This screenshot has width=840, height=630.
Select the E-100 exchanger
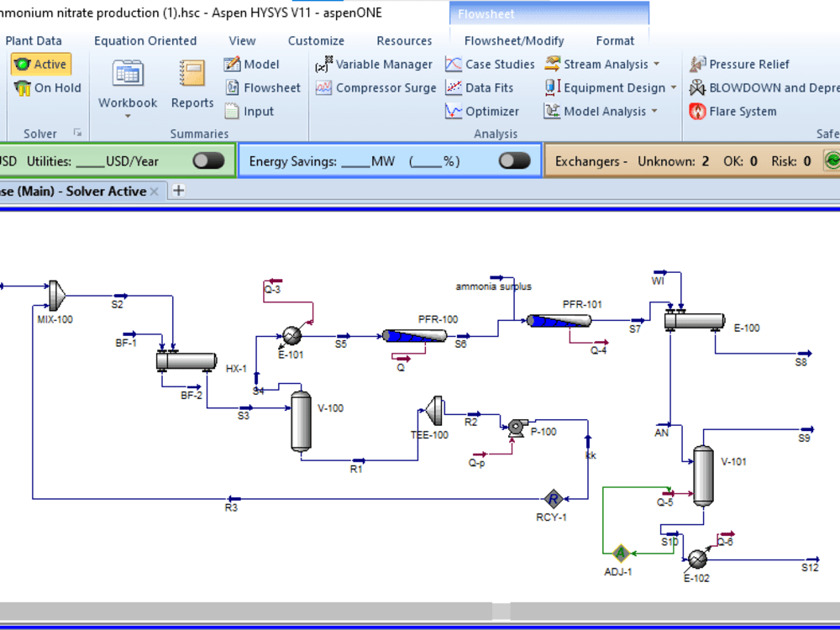click(x=695, y=321)
